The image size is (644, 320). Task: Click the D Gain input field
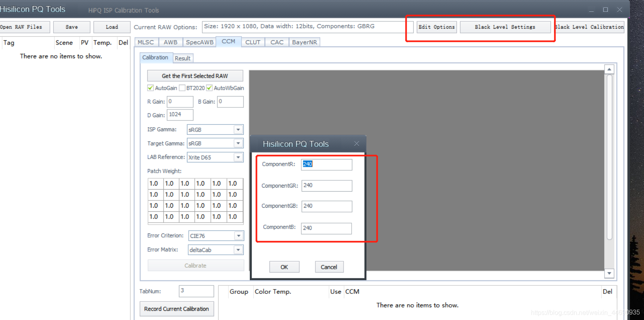pos(180,115)
